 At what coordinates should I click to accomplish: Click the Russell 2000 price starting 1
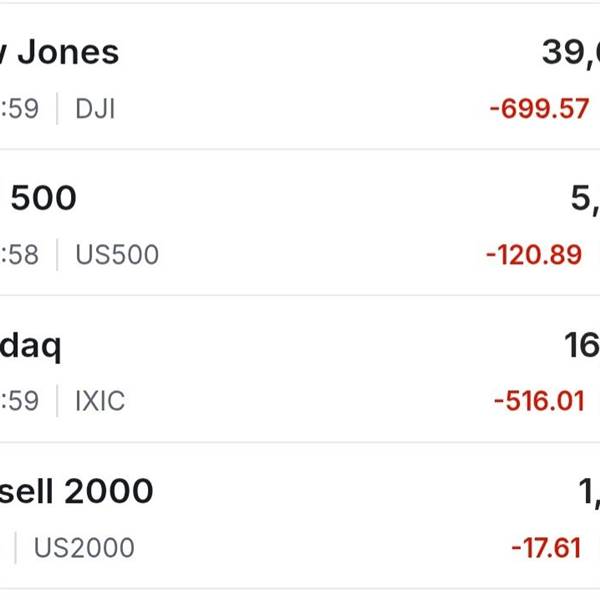coord(589,493)
